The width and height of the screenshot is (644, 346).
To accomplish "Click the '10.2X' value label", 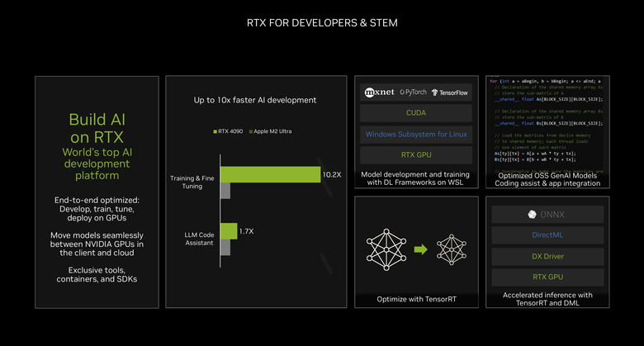I will [x=332, y=174].
